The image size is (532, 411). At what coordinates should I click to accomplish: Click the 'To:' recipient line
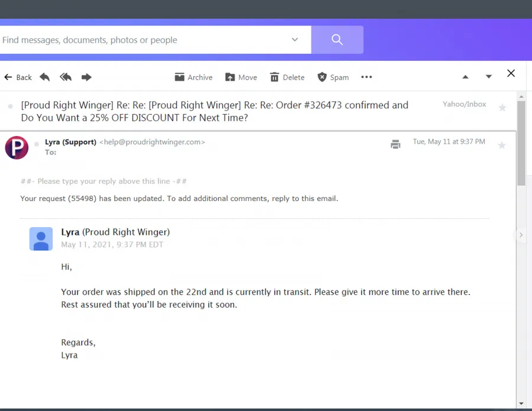51,153
